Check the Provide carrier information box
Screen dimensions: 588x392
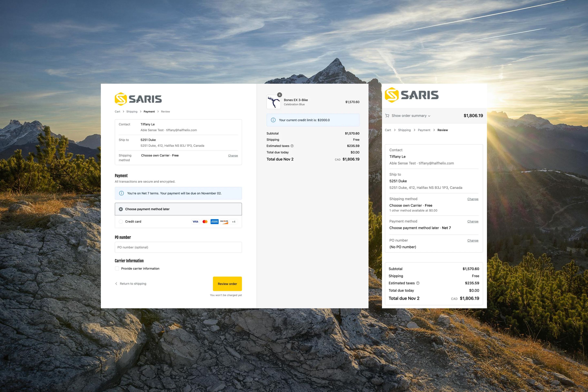pos(117,268)
